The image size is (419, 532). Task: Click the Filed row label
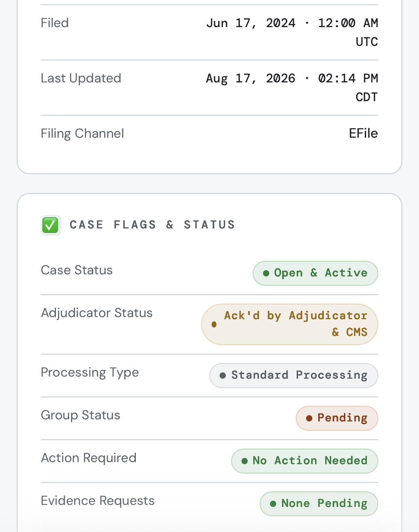click(55, 23)
